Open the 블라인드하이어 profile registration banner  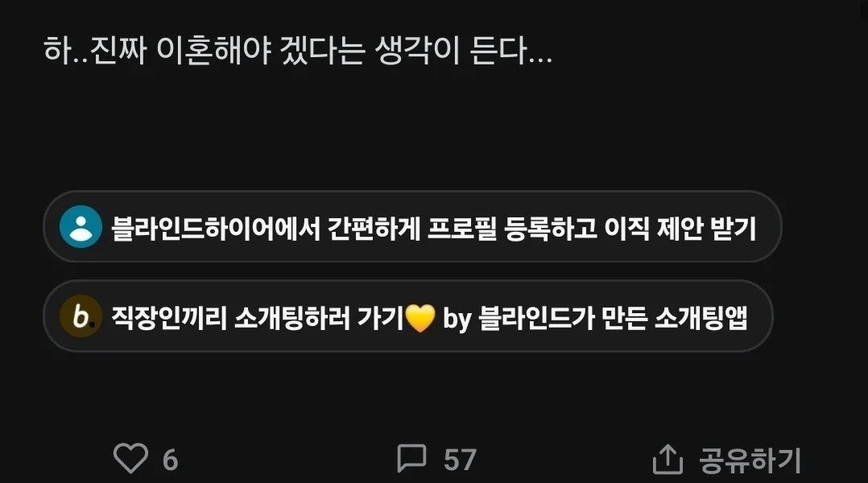pyautogui.click(x=412, y=227)
